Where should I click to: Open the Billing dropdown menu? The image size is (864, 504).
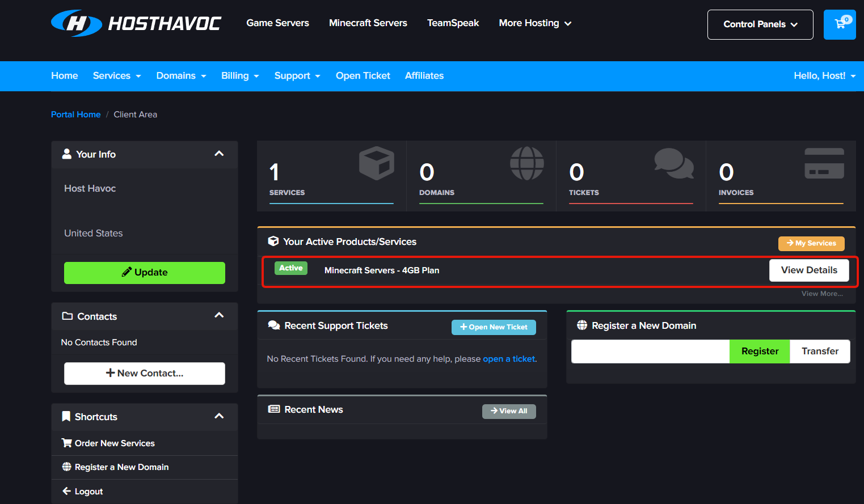[x=240, y=76]
